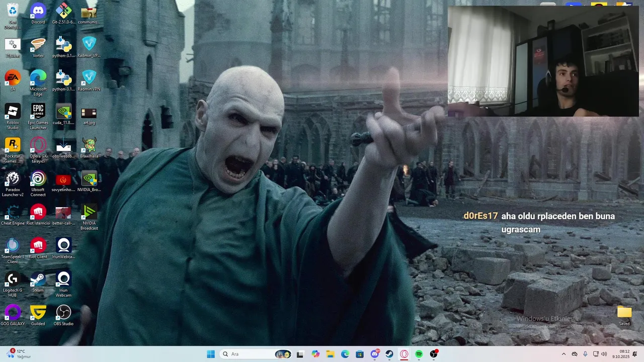Click the taskbar Ara search box
Screen dimensions: 644x362
256,354
